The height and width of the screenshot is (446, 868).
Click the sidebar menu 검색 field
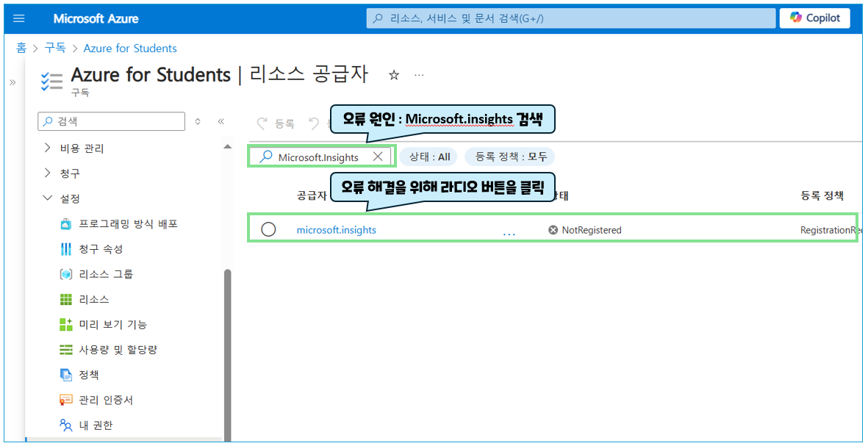tap(111, 121)
